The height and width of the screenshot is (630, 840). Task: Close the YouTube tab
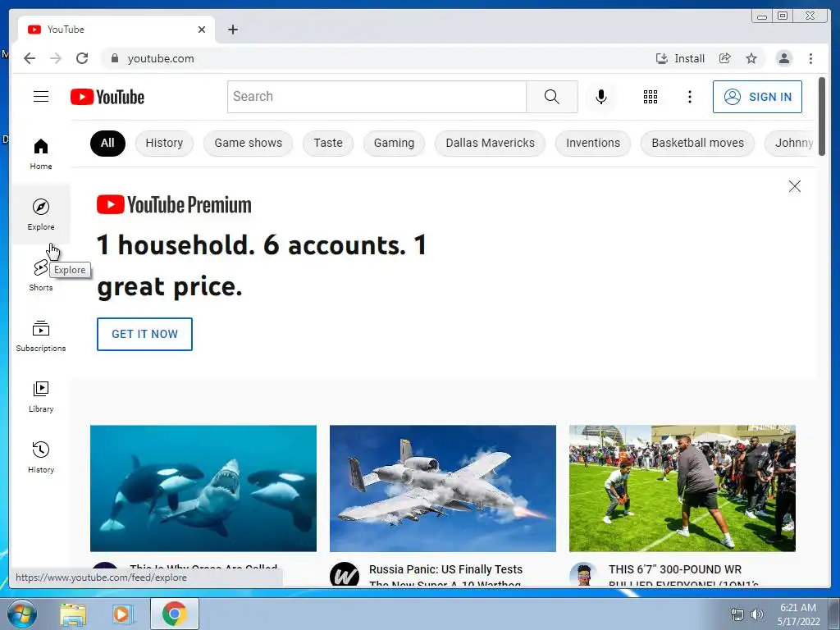pyautogui.click(x=202, y=30)
